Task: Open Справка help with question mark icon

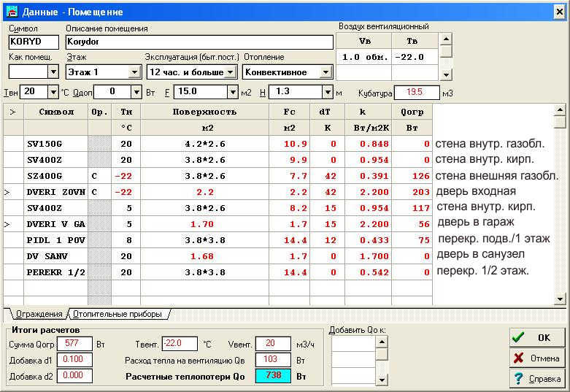Action: tap(536, 379)
